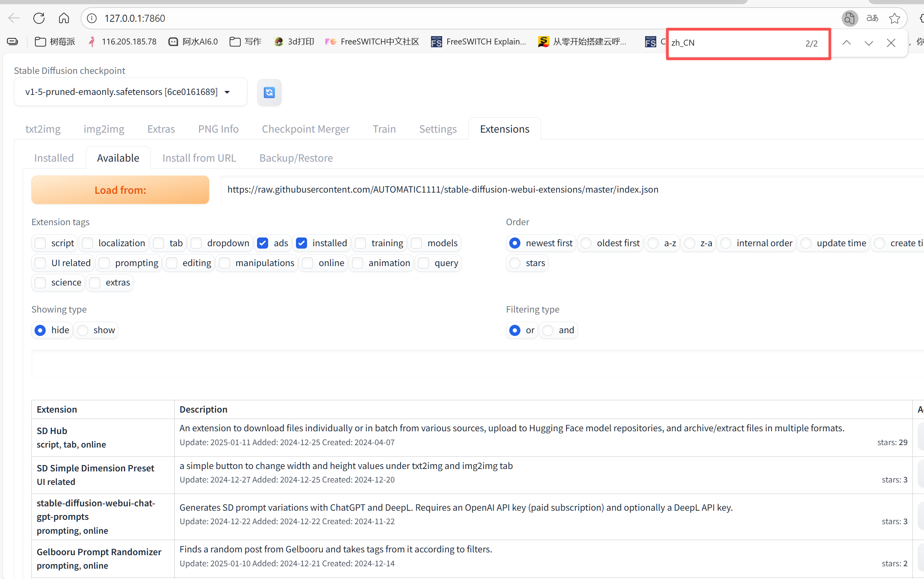Image resolution: width=924 pixels, height=579 pixels.
Task: Select the stars order radio button
Action: 515,263
